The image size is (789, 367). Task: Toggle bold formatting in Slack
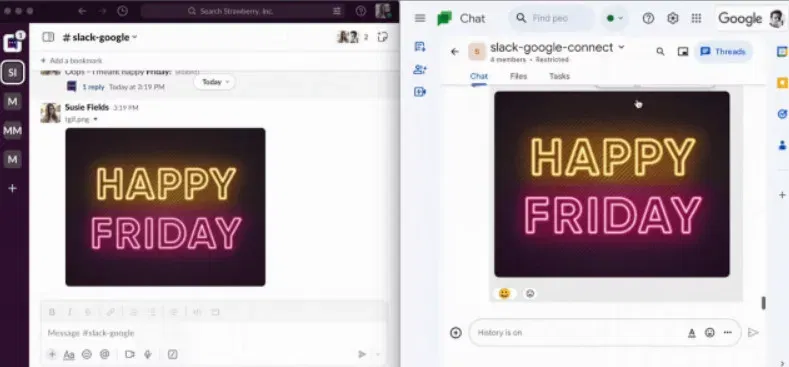point(52,312)
